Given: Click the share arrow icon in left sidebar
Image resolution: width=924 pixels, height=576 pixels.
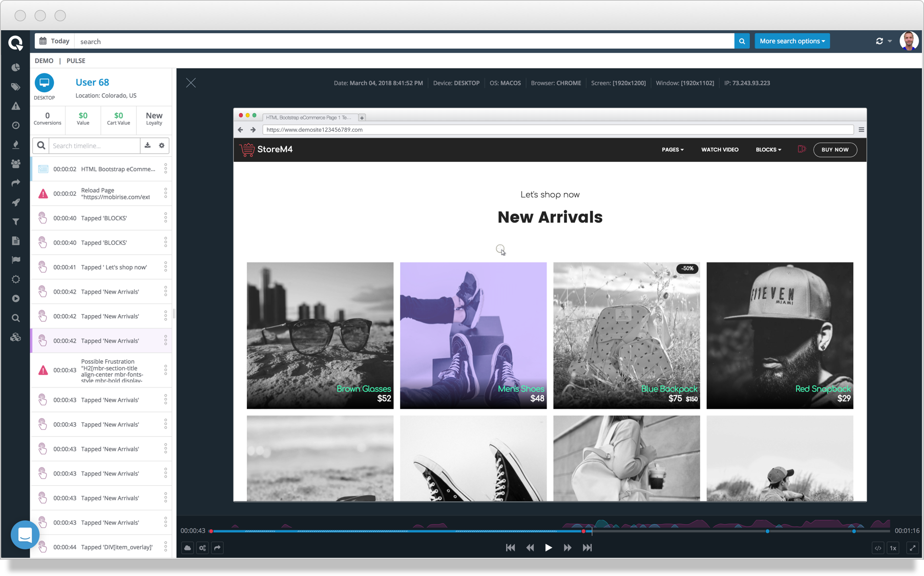Looking at the screenshot, I should pos(16,183).
